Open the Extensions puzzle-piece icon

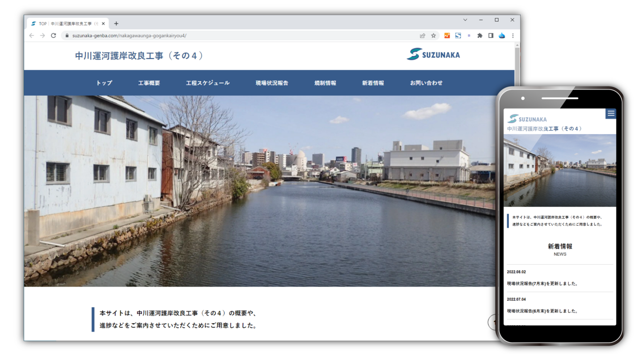click(480, 35)
